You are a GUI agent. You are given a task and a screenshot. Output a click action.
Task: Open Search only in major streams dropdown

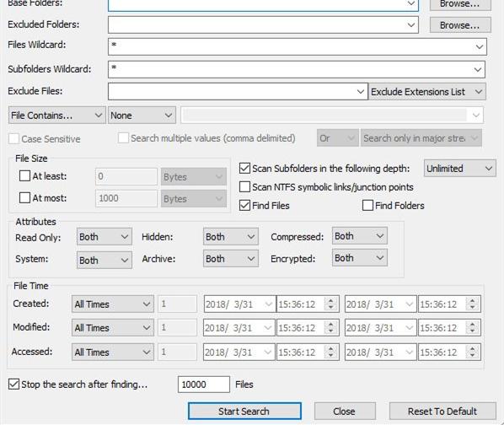421,138
